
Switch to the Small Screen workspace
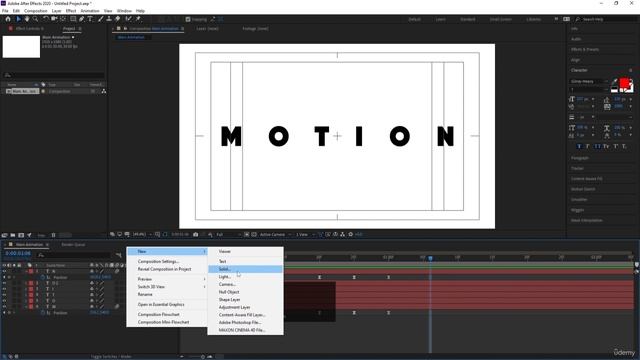pos(500,19)
